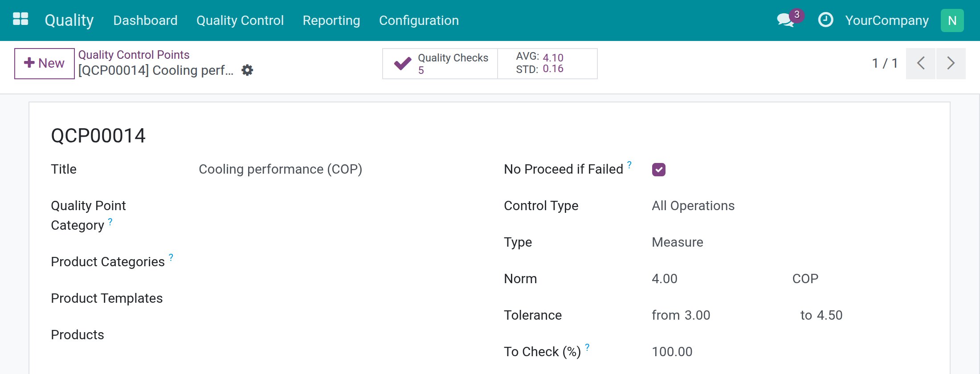Image resolution: width=980 pixels, height=374 pixels.
Task: Open the user avatar N icon
Action: pos(952,20)
